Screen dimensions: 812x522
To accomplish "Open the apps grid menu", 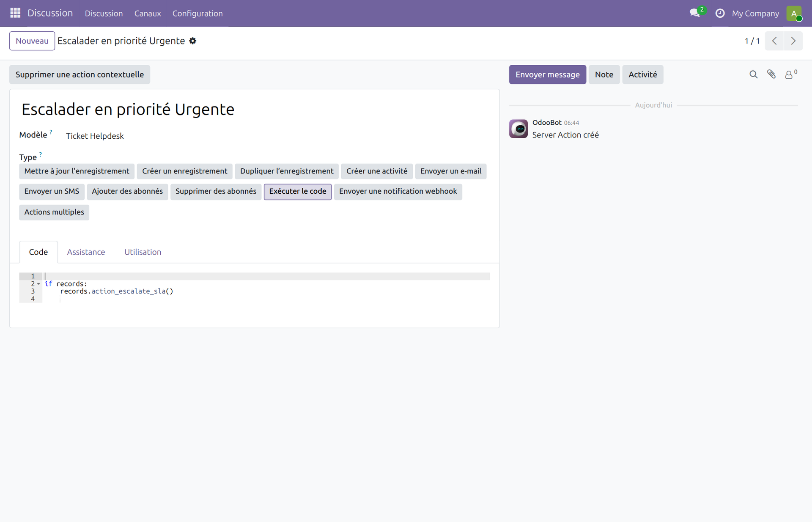I will click(15, 13).
